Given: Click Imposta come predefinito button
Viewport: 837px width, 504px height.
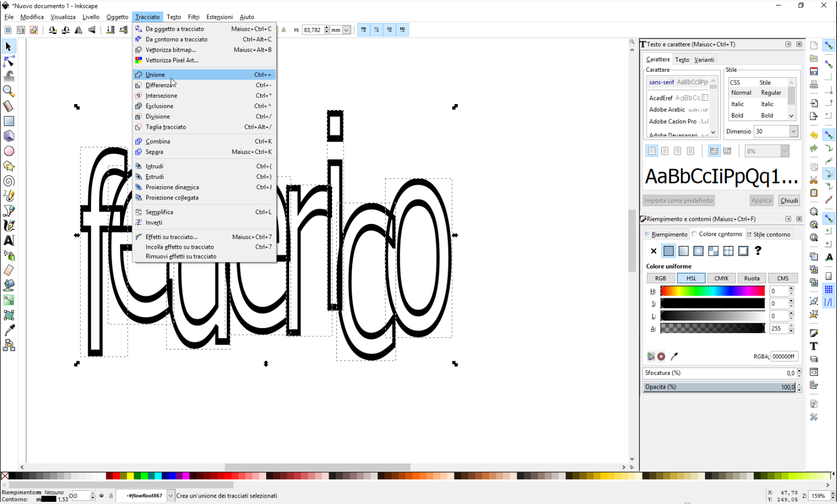Looking at the screenshot, I should click(679, 201).
